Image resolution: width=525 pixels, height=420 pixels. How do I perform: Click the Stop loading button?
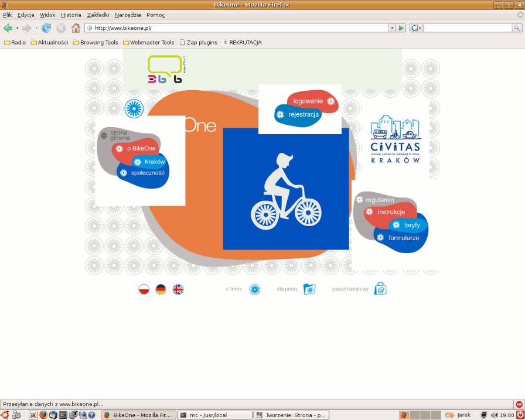coord(61,28)
